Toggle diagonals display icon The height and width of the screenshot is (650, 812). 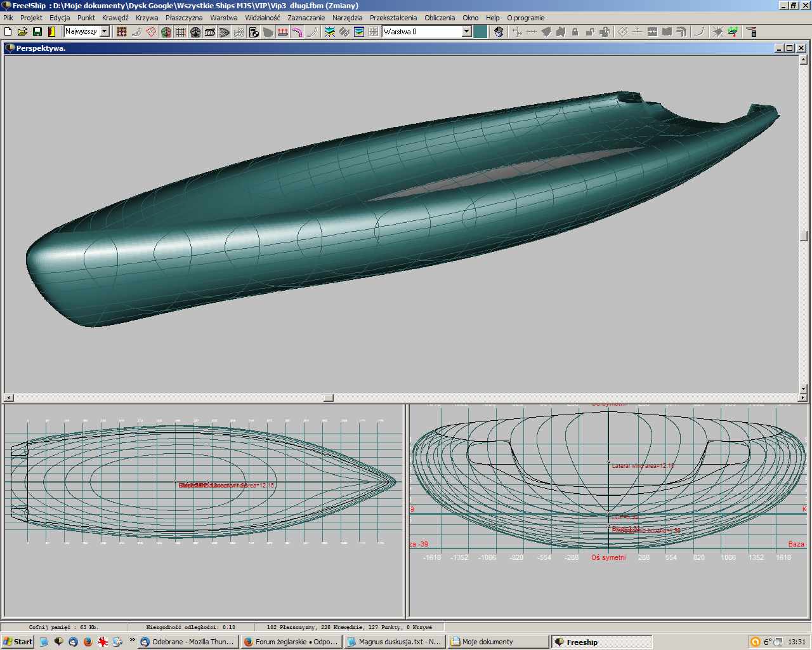point(239,32)
